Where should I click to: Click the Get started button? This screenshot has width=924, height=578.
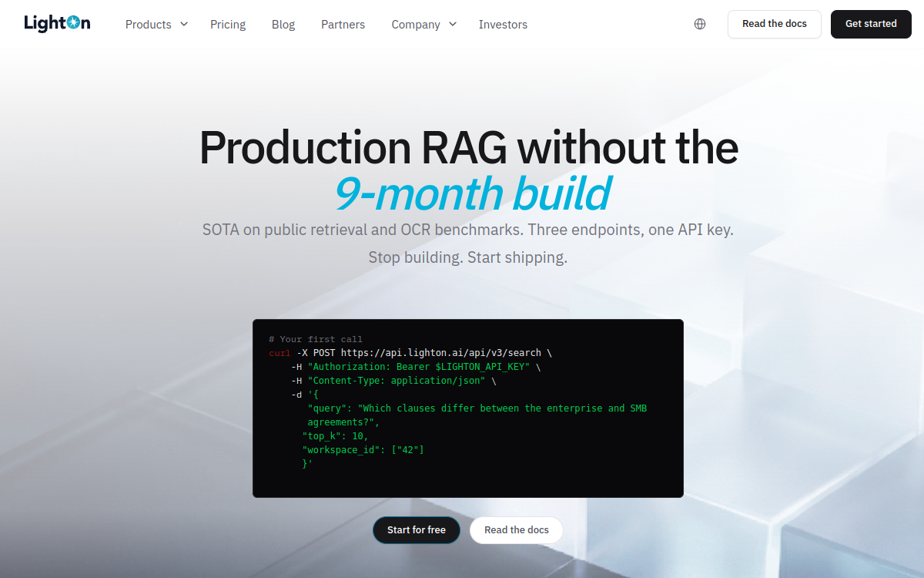click(871, 24)
